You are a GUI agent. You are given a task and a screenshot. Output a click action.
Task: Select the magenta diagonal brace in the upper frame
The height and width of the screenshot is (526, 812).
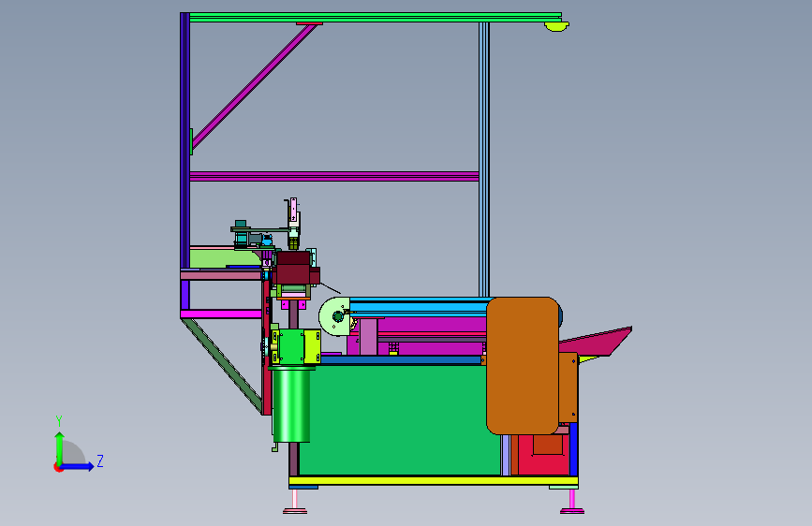[254, 86]
